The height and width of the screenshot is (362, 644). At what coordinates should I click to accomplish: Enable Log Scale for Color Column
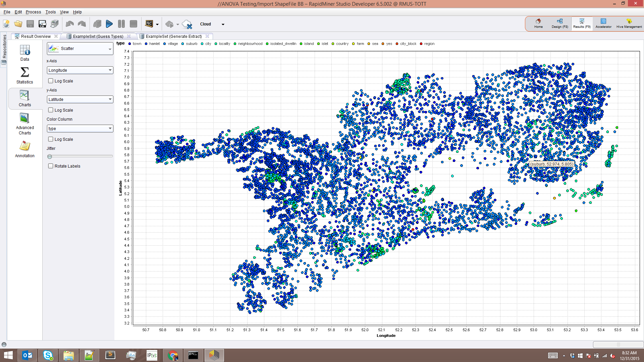51,139
